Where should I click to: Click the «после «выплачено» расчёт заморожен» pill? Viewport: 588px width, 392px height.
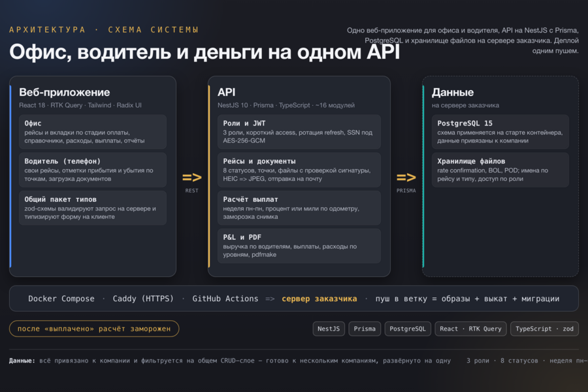tap(94, 329)
